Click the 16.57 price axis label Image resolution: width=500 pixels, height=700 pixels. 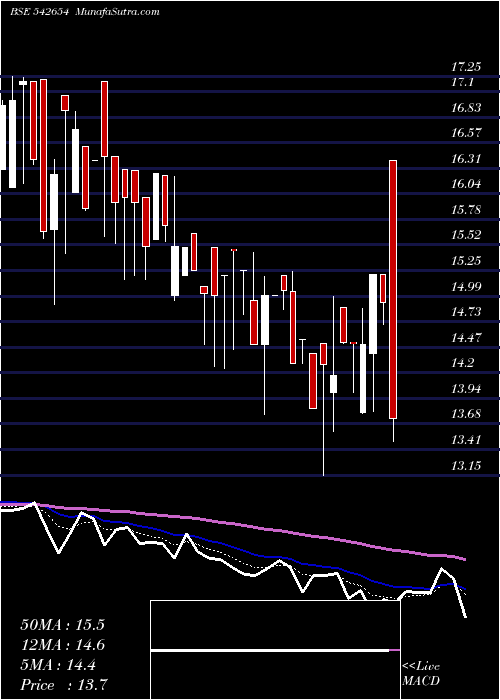pyautogui.click(x=466, y=133)
